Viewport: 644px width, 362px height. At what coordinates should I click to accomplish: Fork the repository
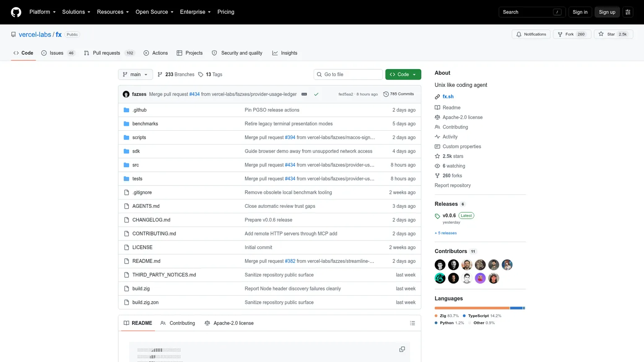pyautogui.click(x=572, y=34)
